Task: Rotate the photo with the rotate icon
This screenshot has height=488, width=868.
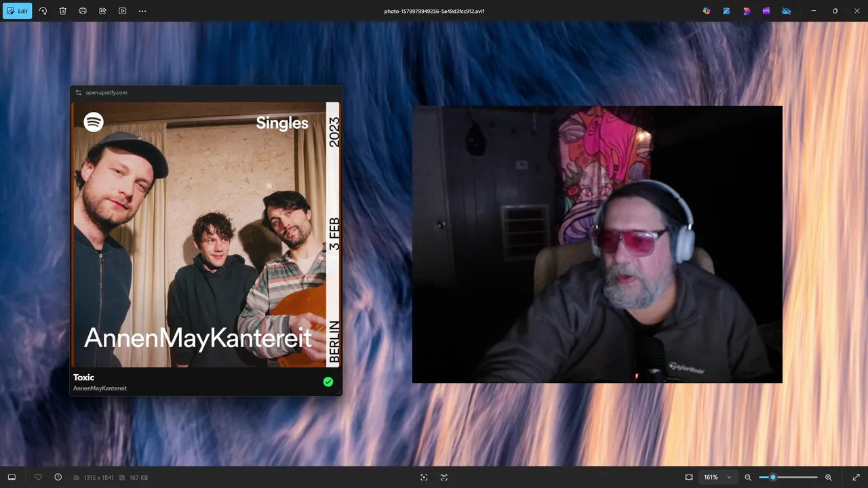Action: (x=43, y=11)
